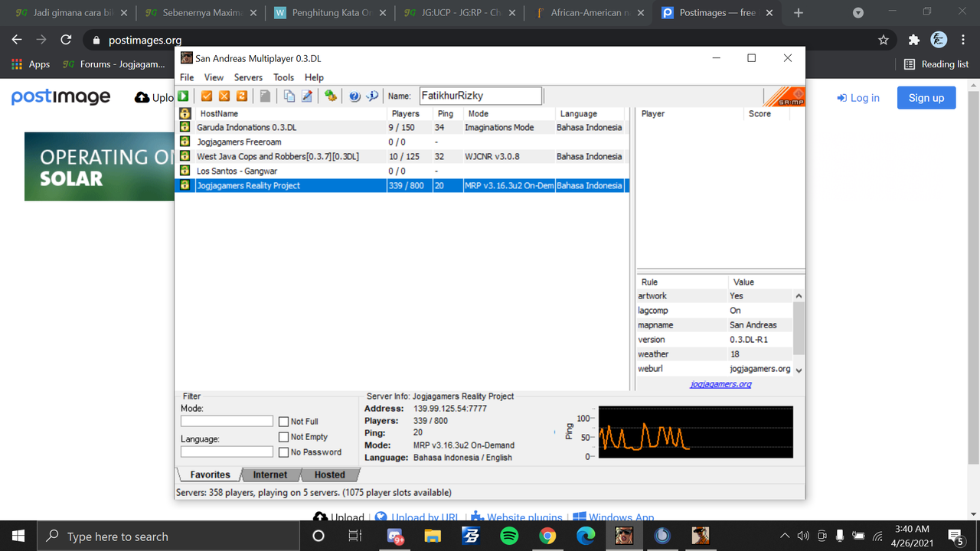The width and height of the screenshot is (980, 551).
Task: Click lock icon beside Garuda Indonations row
Action: [x=185, y=127]
